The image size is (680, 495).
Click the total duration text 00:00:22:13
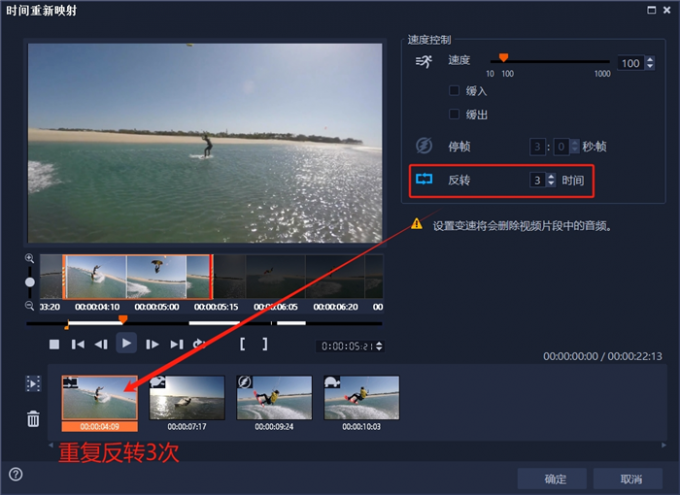point(635,356)
